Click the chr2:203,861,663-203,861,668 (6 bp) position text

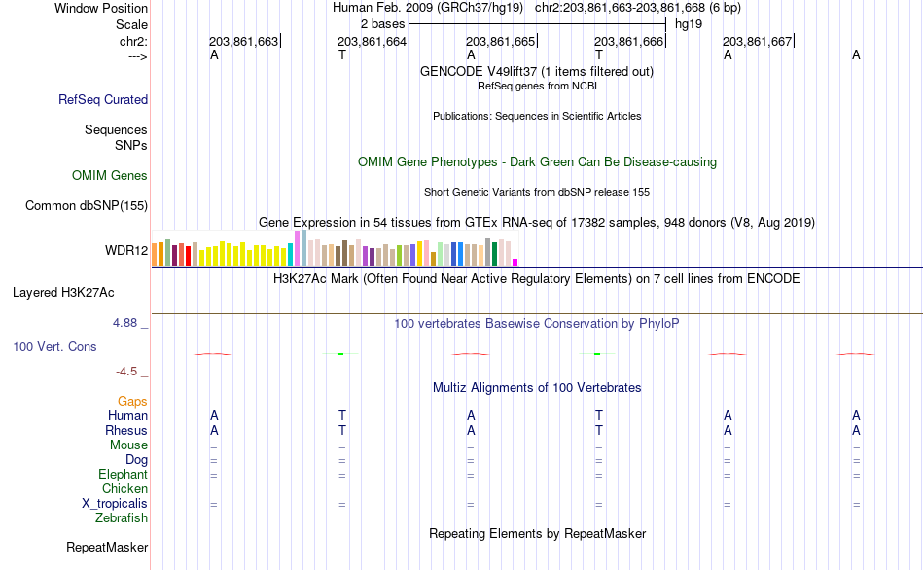tap(638, 8)
